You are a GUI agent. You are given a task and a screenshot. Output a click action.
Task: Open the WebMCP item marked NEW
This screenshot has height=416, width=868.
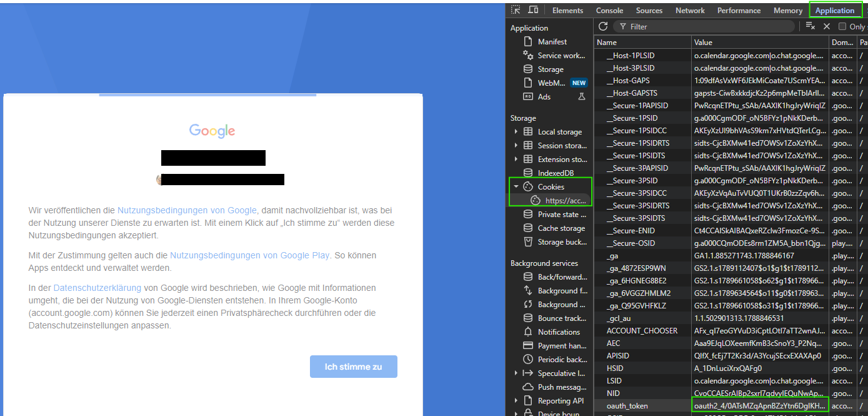[554, 83]
